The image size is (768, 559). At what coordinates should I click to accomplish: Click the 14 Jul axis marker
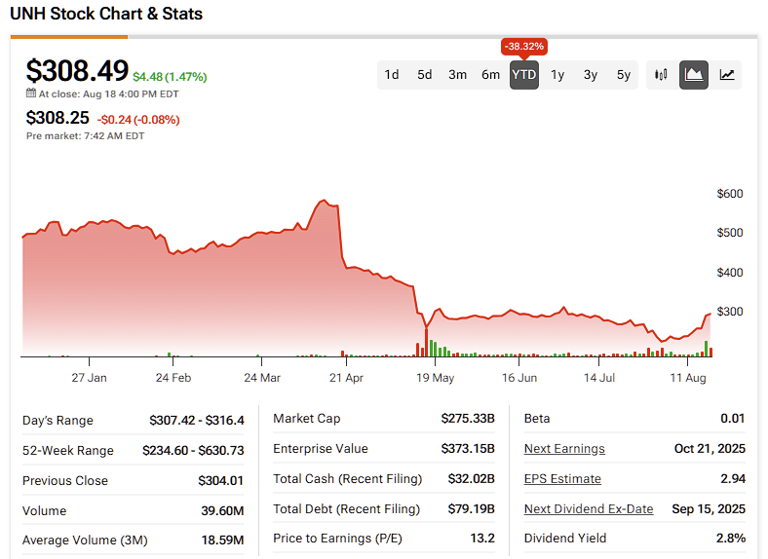point(599,378)
